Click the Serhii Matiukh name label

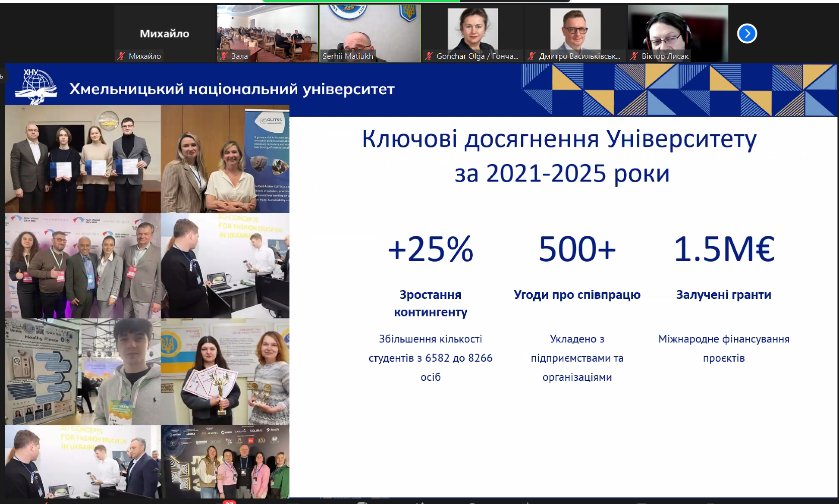(x=348, y=56)
